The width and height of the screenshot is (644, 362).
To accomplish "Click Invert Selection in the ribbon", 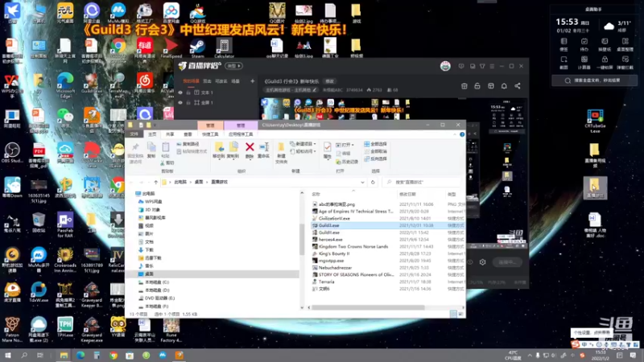I will [x=375, y=158].
